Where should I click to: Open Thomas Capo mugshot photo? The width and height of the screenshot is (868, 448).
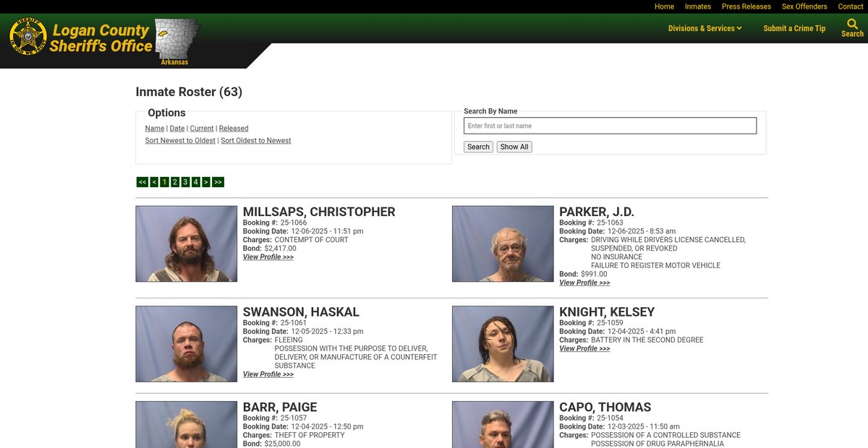[x=503, y=425]
